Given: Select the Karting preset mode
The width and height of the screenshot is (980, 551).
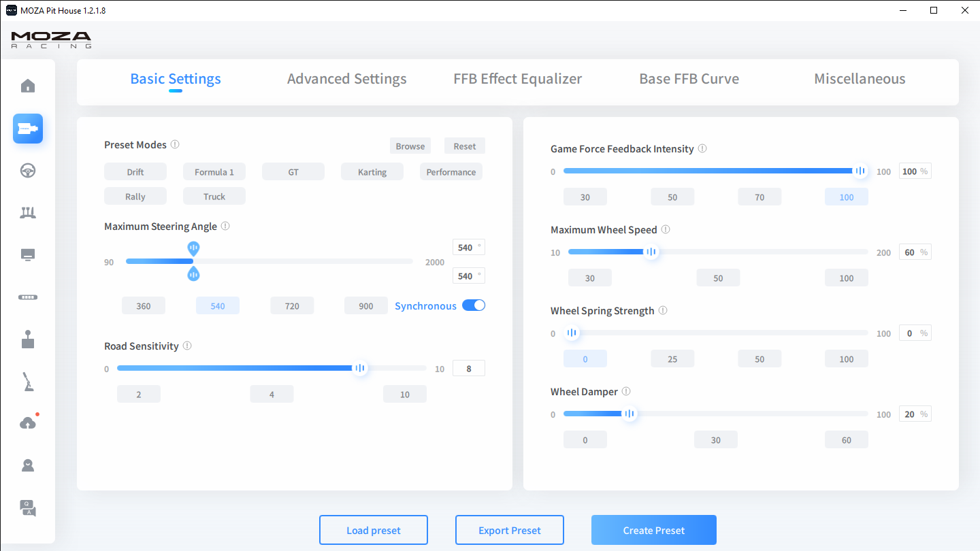Looking at the screenshot, I should point(372,171).
